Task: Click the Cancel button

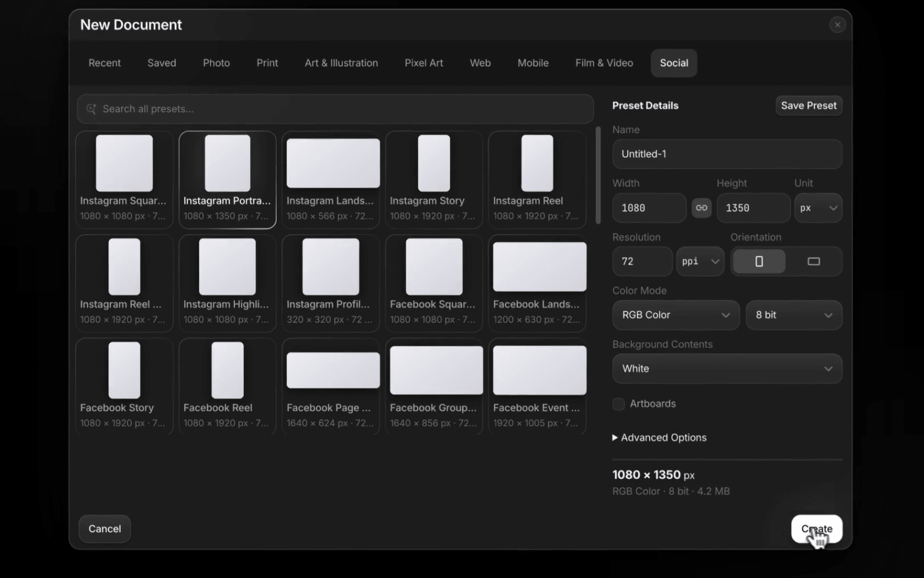Action: click(x=105, y=529)
